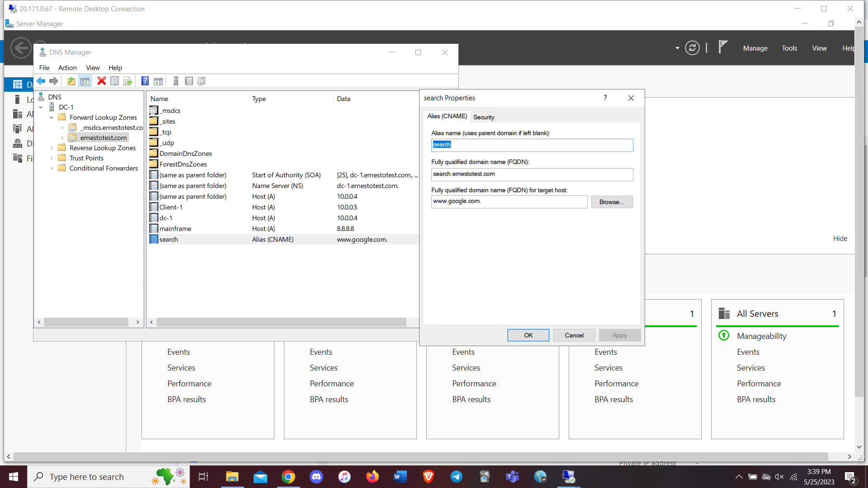Click the Back arrow in DNS Manager toolbar

pyautogui.click(x=41, y=81)
